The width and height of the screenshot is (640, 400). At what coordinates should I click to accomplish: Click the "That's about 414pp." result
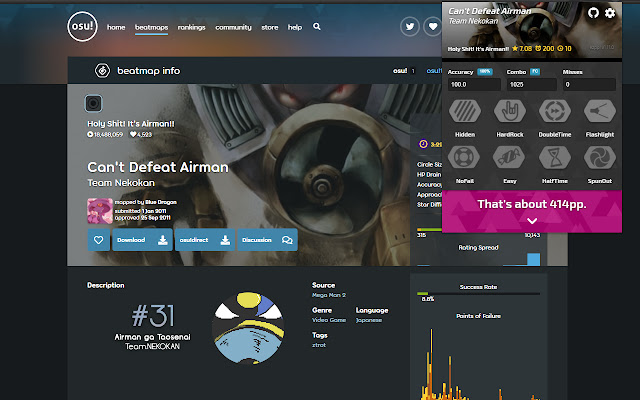532,204
